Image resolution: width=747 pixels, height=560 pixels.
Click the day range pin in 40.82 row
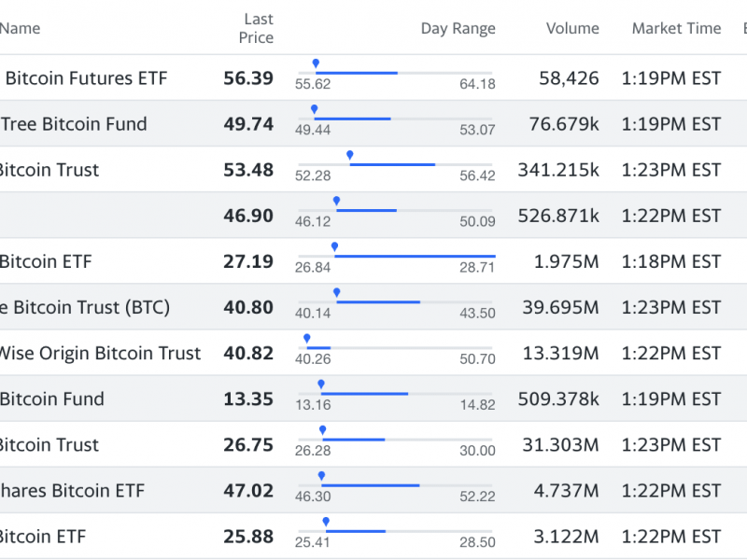click(x=306, y=339)
